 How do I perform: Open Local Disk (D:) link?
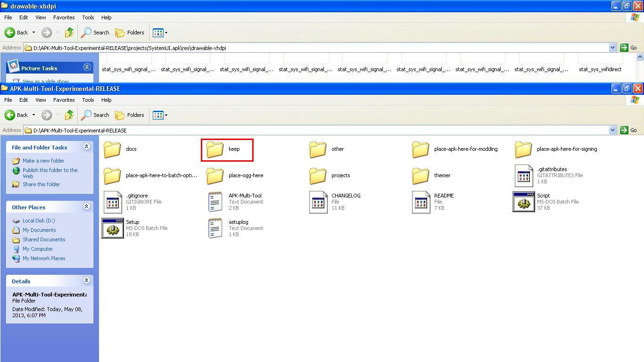[39, 221]
